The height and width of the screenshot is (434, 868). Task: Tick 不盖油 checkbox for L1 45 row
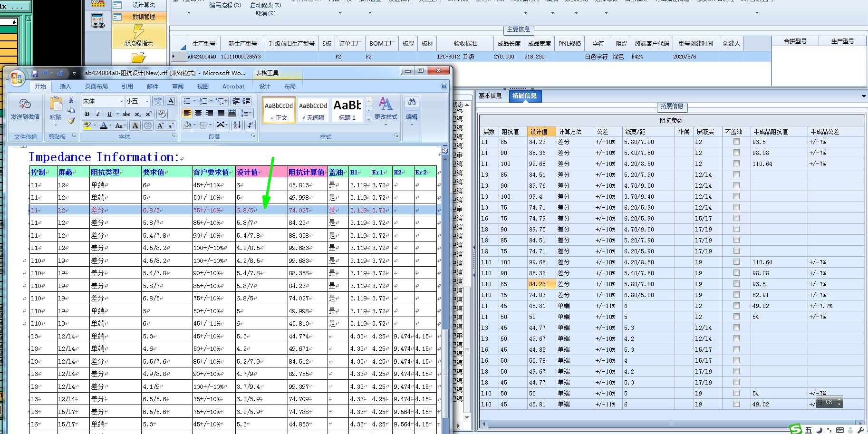click(x=736, y=306)
